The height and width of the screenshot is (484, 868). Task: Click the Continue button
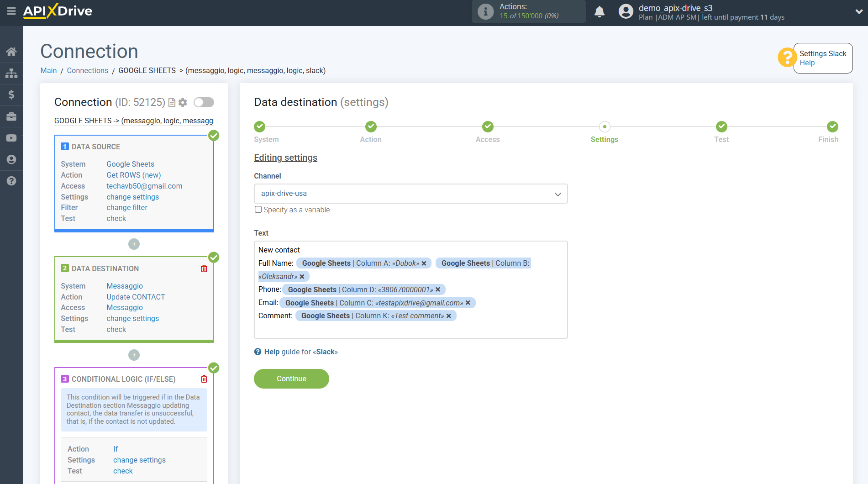point(291,379)
